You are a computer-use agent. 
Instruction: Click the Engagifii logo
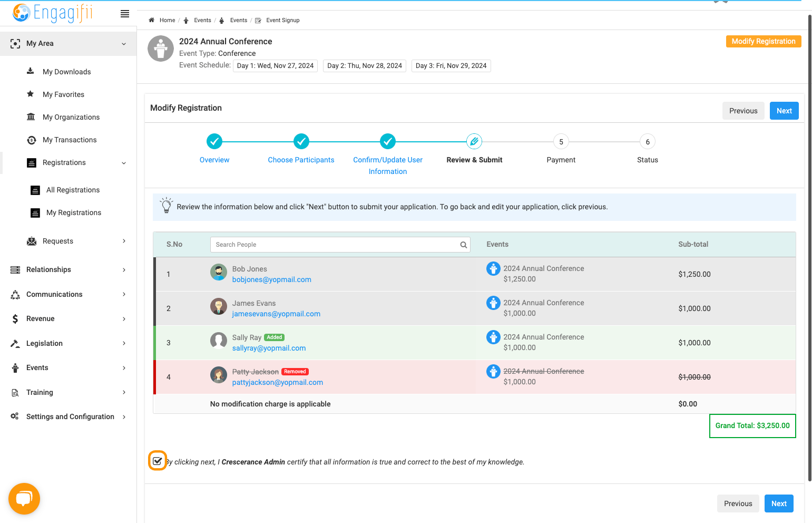pyautogui.click(x=53, y=13)
